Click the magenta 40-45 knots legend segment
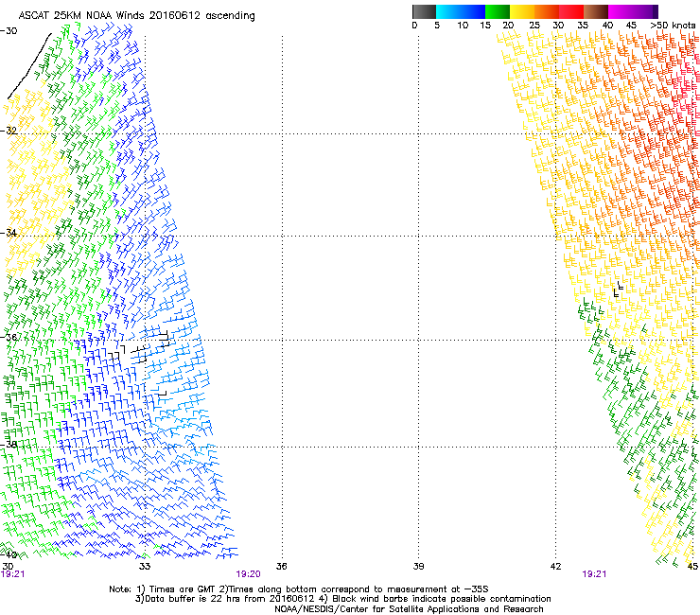The width and height of the screenshot is (700, 615). 621,11
